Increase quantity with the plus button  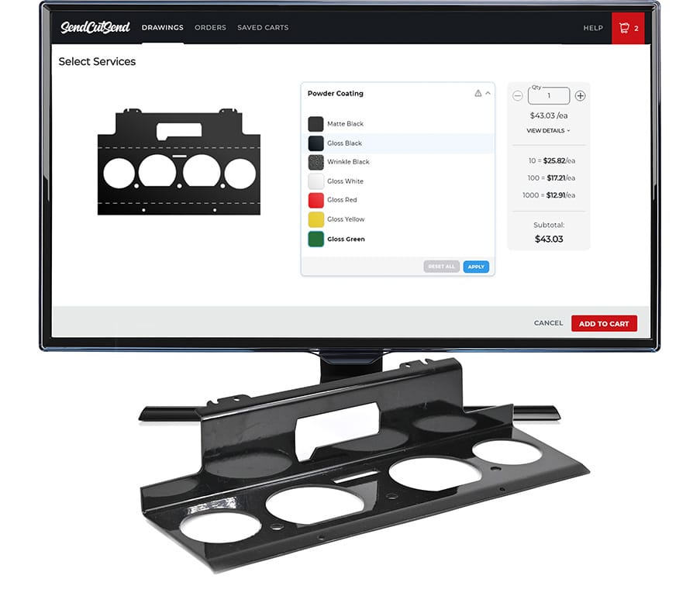[x=580, y=96]
